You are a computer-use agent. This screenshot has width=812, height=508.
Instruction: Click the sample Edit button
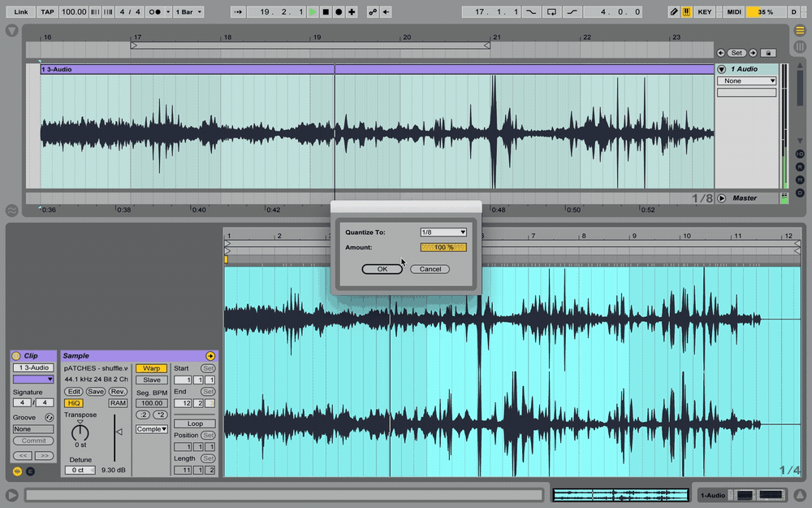click(74, 392)
